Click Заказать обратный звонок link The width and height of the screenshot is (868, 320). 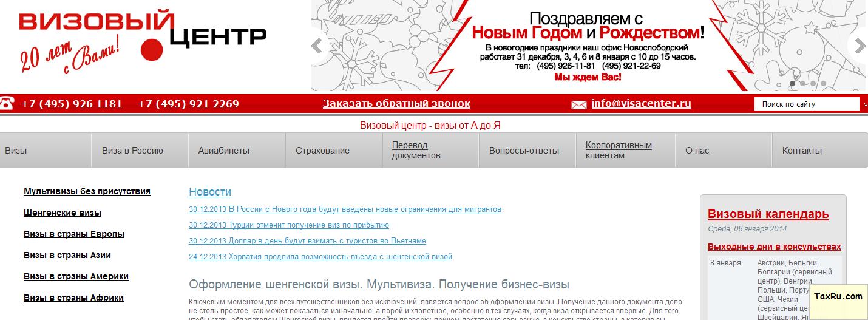396,104
